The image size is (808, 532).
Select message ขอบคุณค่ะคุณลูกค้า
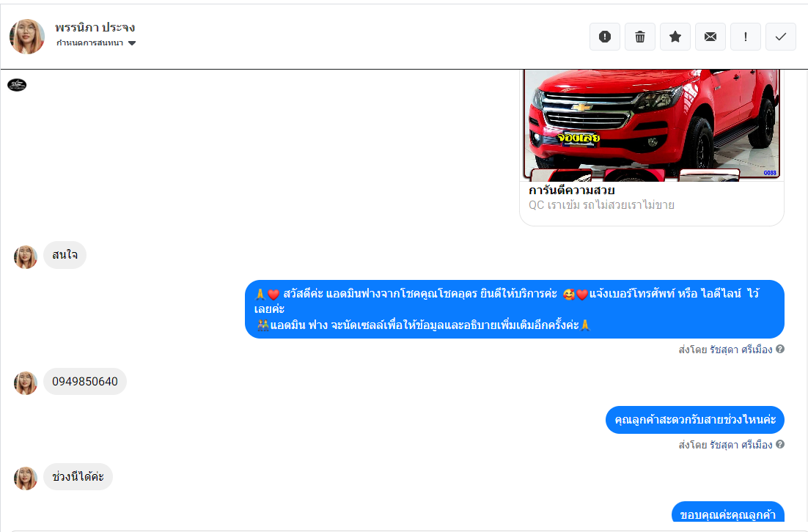[727, 512]
